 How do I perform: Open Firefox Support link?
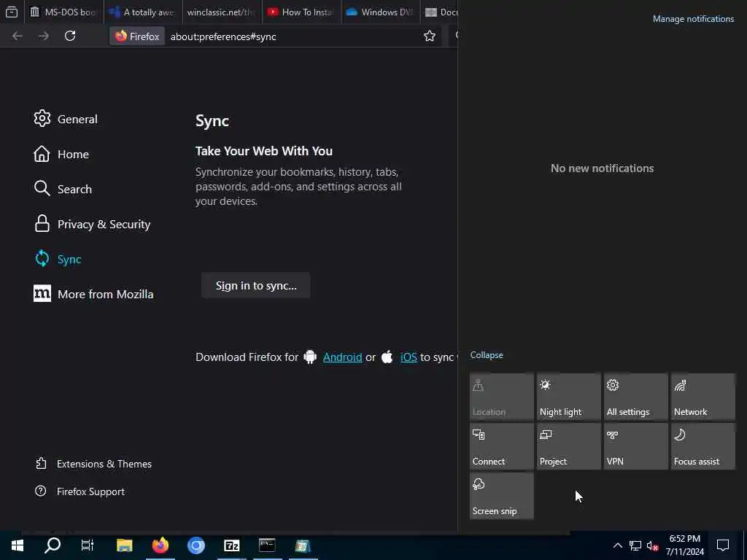80,491
